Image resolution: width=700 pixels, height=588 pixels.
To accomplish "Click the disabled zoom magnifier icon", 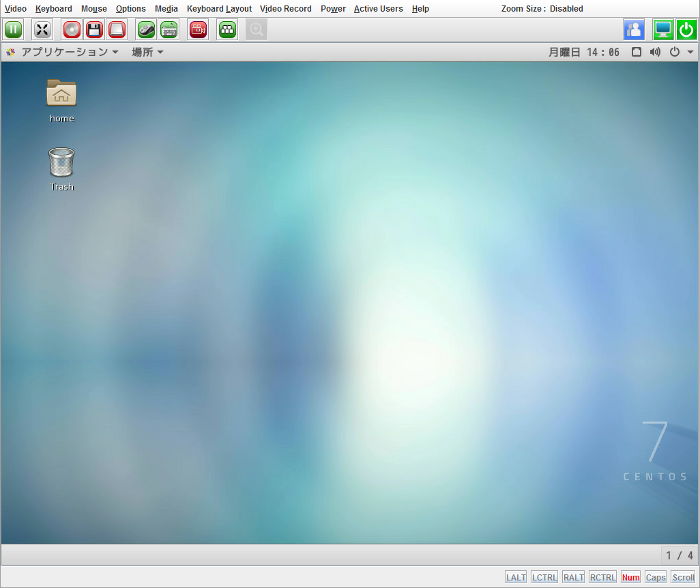I will pos(257,30).
